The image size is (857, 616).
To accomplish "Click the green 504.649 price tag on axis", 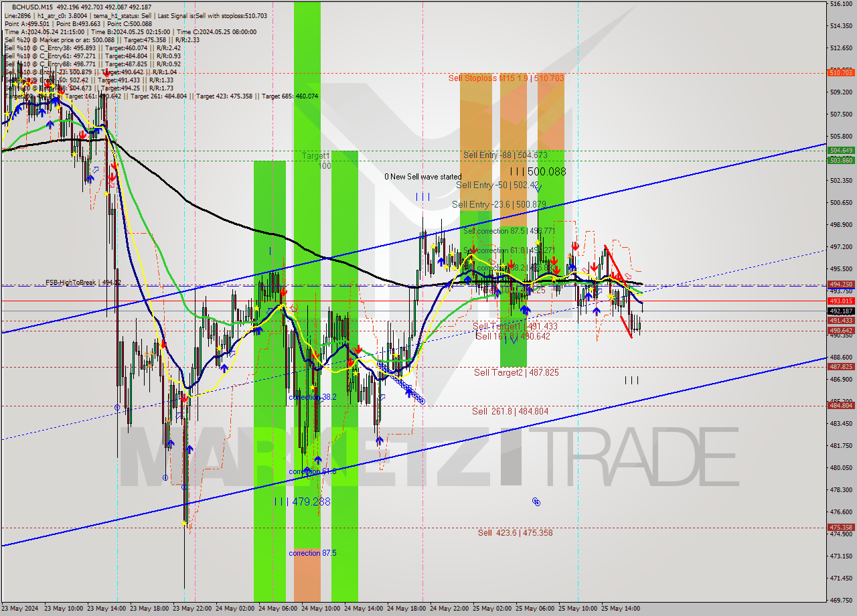I will [x=841, y=150].
